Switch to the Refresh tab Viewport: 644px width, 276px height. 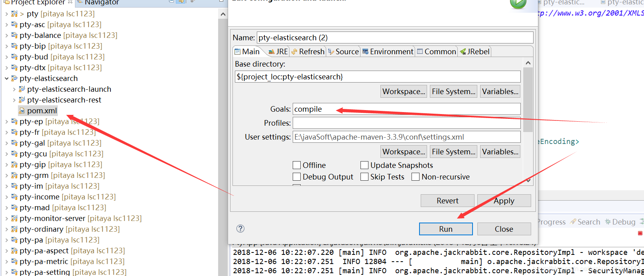pos(308,51)
